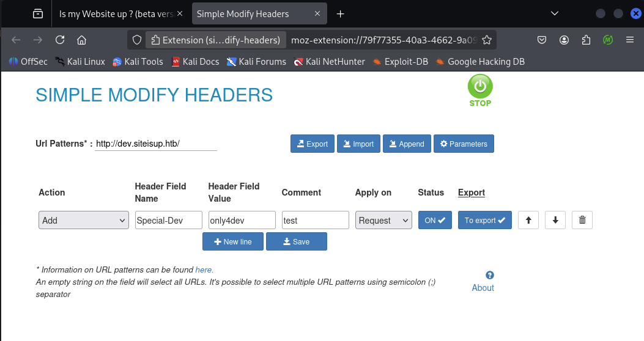Viewport: 644px width, 341px height.
Task: Open Firefox extensions puzzle icon
Action: point(586,40)
